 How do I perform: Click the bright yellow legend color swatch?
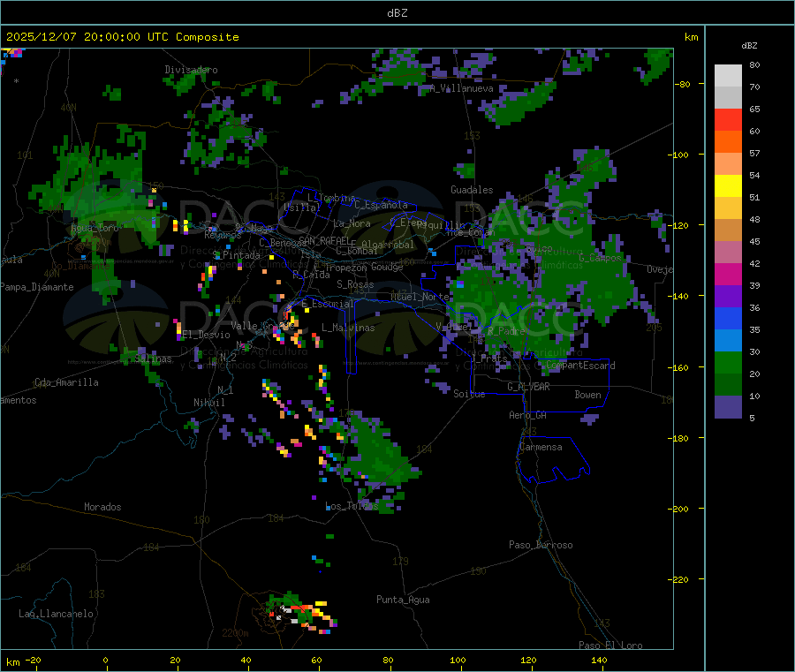[728, 186]
